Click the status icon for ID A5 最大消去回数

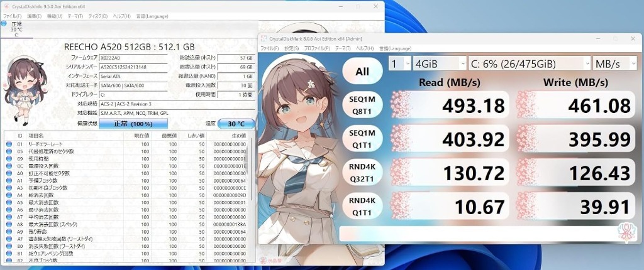point(9,202)
